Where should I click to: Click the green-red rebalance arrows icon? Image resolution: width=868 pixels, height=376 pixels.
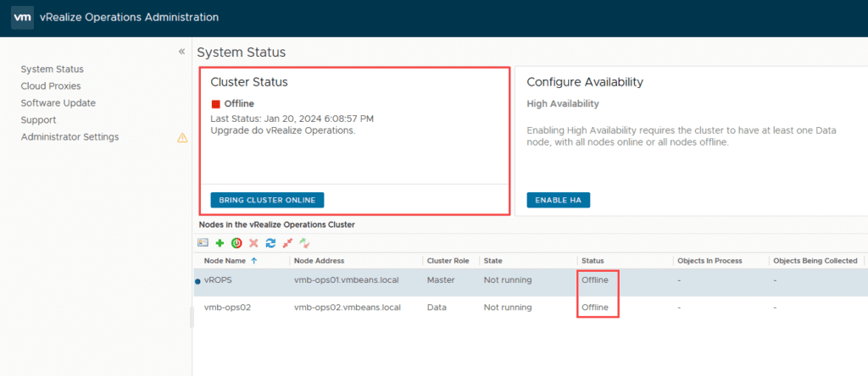(304, 243)
